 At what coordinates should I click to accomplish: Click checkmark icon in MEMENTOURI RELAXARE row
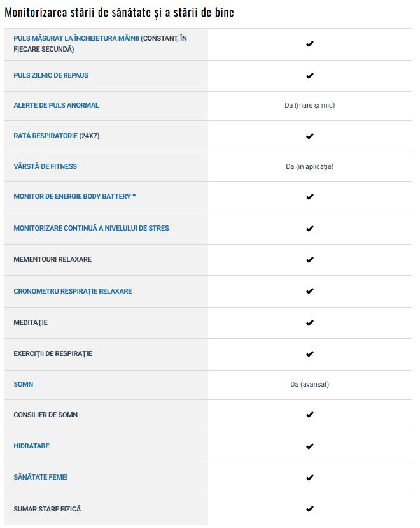310,260
